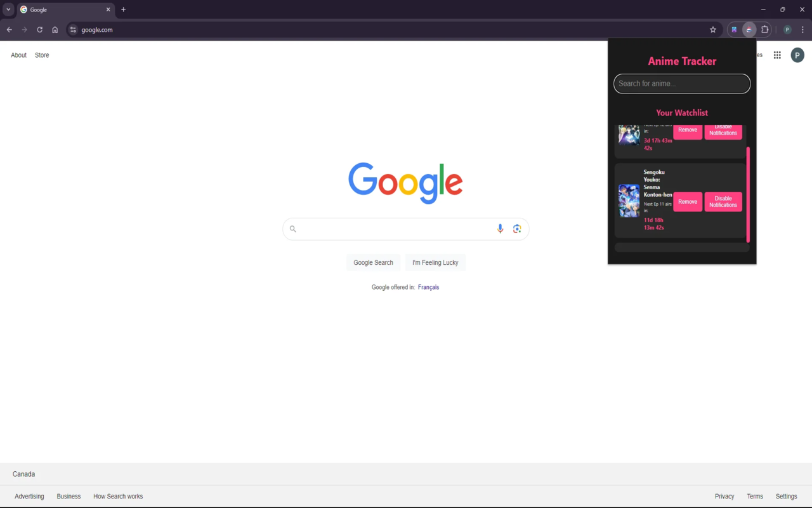
Task: Restore down the browser window
Action: click(x=783, y=10)
